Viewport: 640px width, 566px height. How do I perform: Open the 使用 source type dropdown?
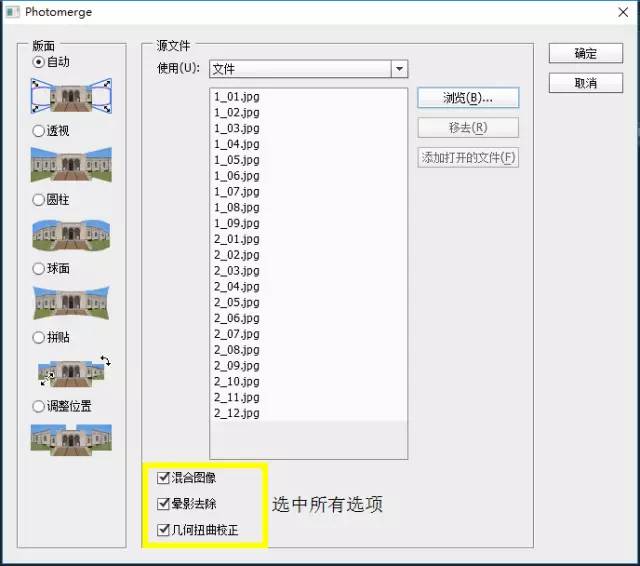pos(399,69)
